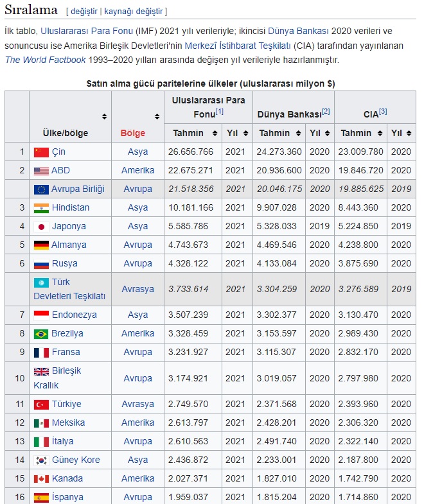Sort table by Bölge column arrows

coord(157,116)
